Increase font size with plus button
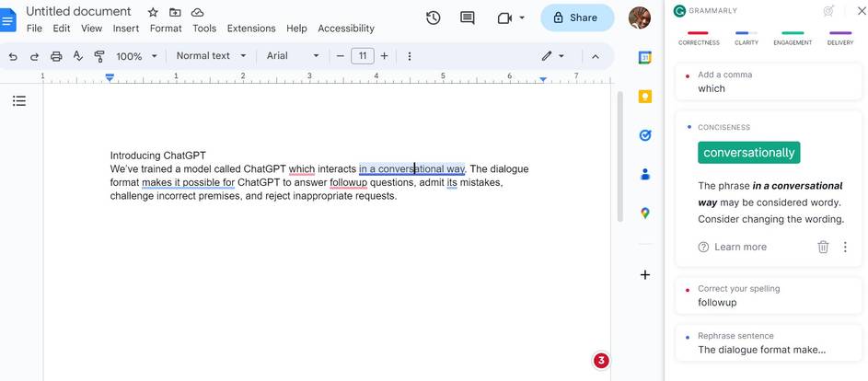This screenshot has height=381, width=868. click(384, 56)
